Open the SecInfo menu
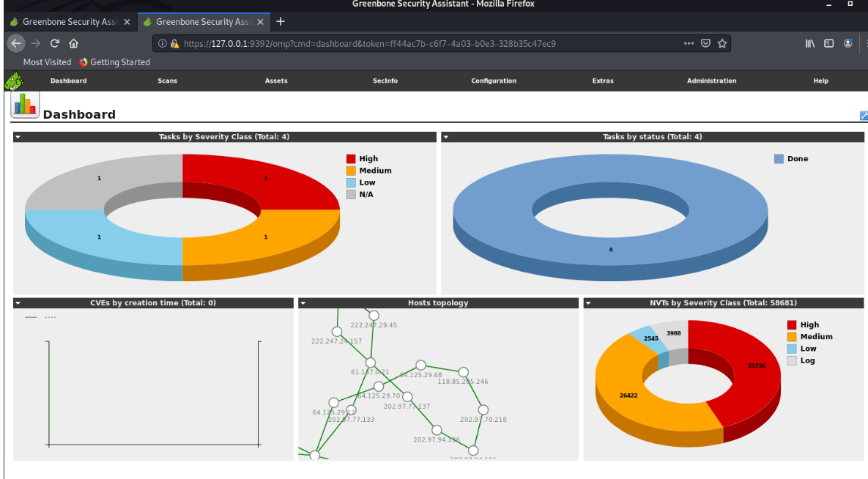 pyautogui.click(x=385, y=81)
